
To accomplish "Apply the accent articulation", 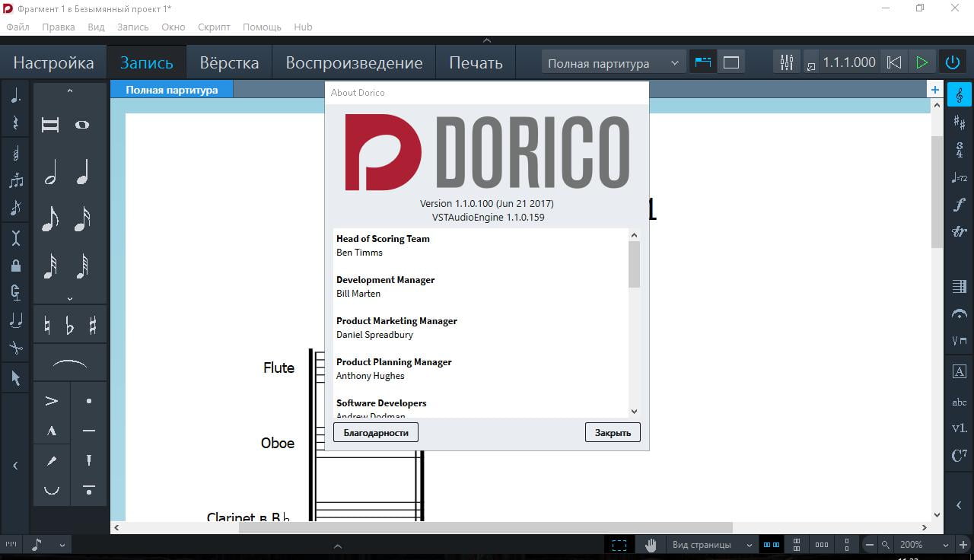I will 52,401.
